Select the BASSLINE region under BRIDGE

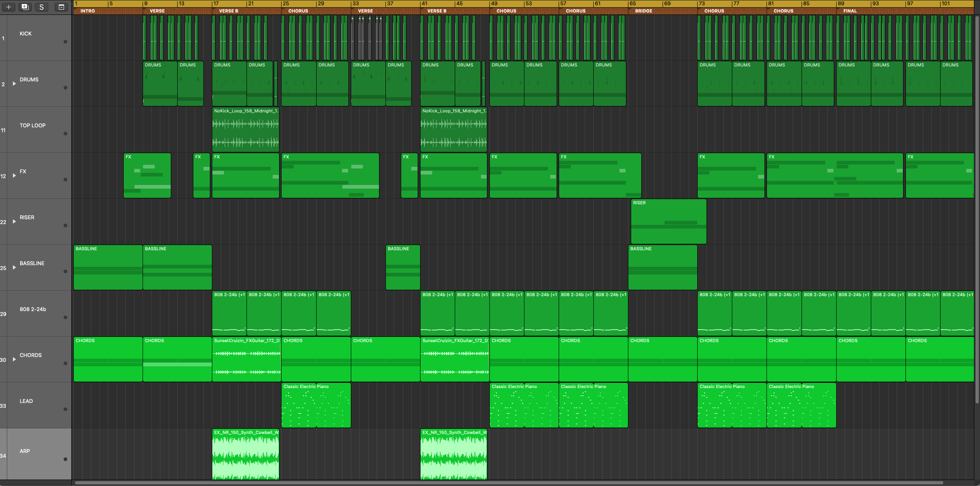coord(663,267)
